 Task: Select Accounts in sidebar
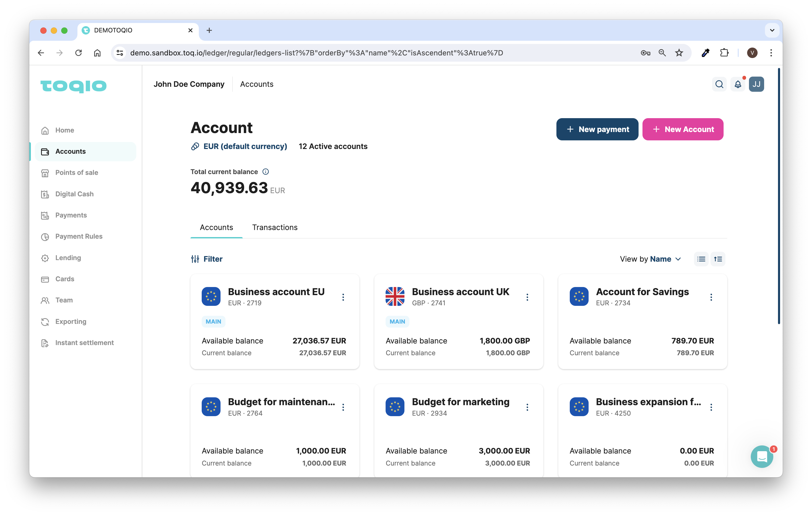point(85,152)
